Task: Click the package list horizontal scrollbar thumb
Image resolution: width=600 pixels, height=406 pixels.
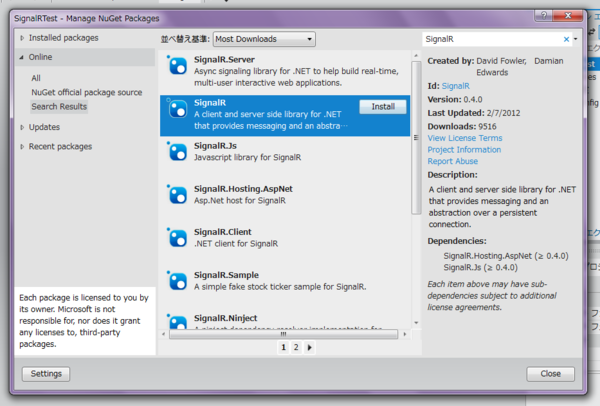Action: [x=283, y=334]
